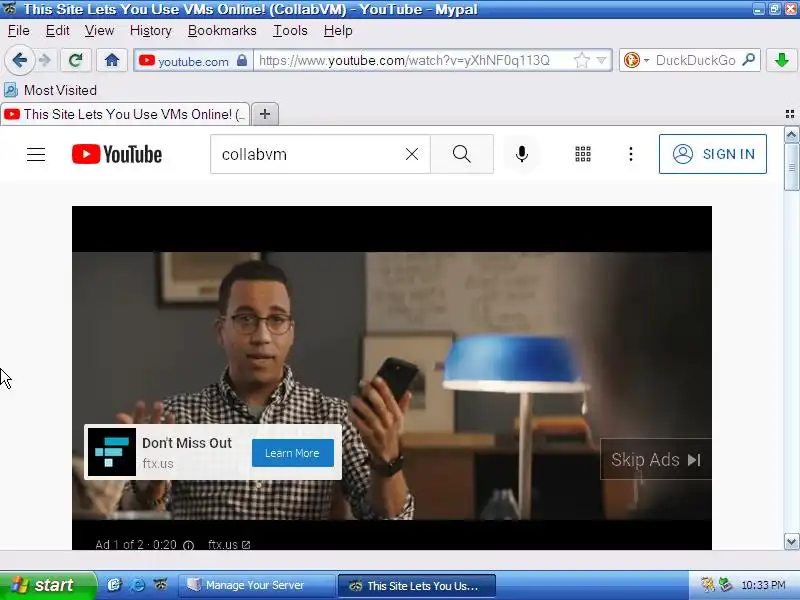The height and width of the screenshot is (600, 800).
Task: Start voice search with the microphone icon
Action: coord(521,154)
